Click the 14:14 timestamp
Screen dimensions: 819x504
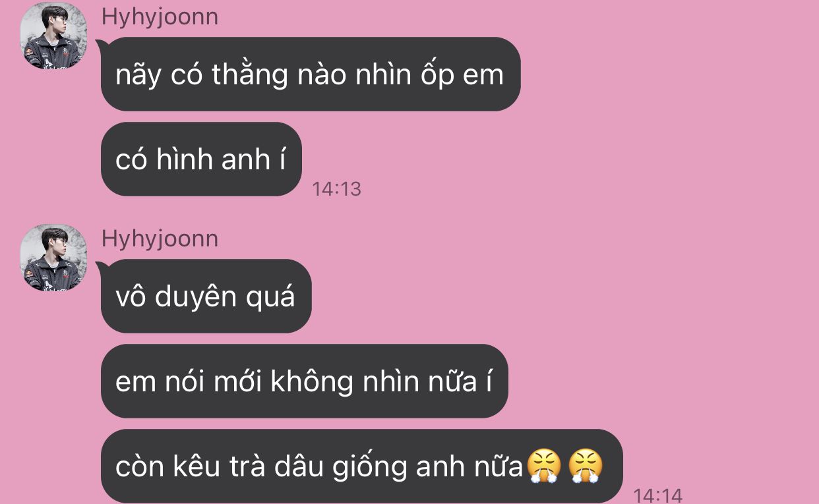click(657, 495)
